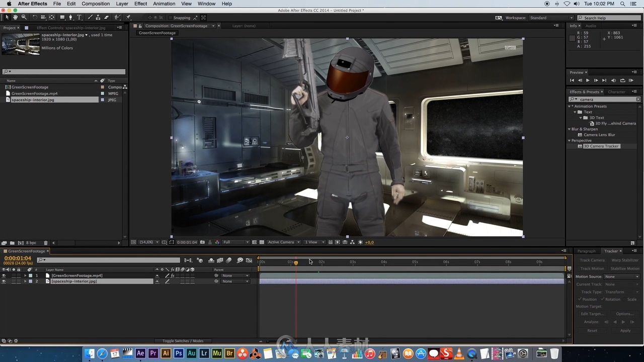This screenshot has height=362, width=644.
Task: Select the Pen tool
Action: 71,17
